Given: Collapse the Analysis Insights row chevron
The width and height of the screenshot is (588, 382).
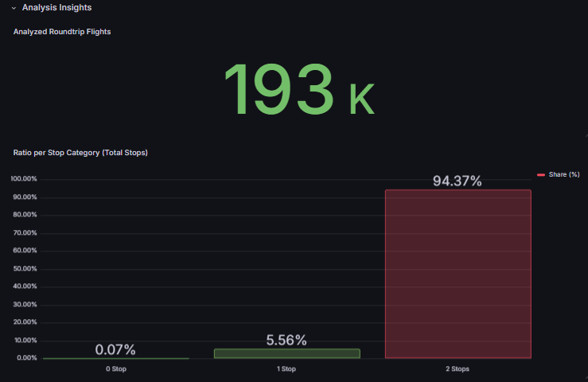Looking at the screenshot, I should pos(14,8).
